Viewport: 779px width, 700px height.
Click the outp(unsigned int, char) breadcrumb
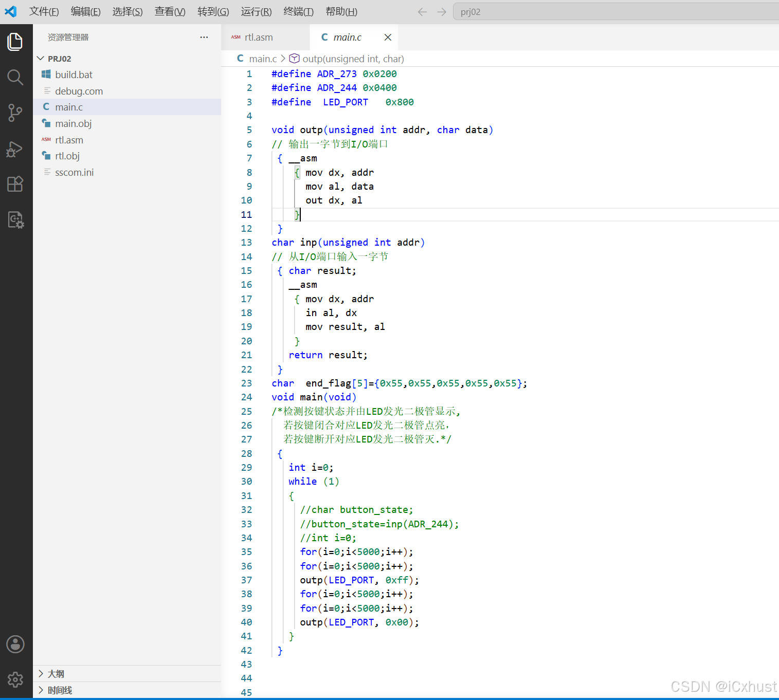pyautogui.click(x=353, y=59)
